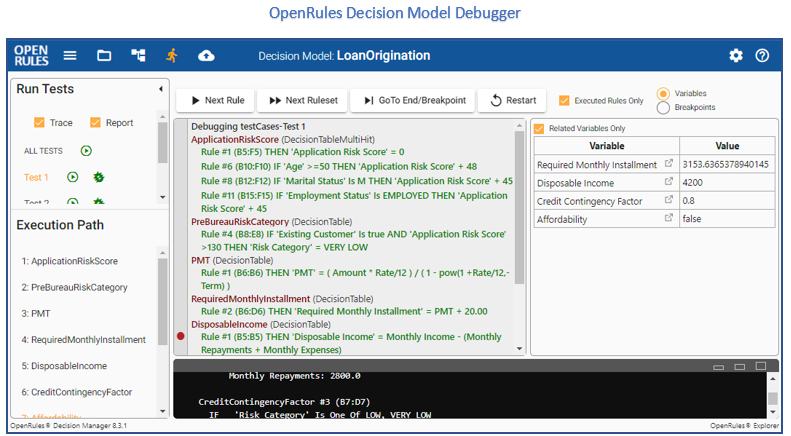Click the cloud upload icon
Image resolution: width=791 pixels, height=436 pixels.
(206, 56)
